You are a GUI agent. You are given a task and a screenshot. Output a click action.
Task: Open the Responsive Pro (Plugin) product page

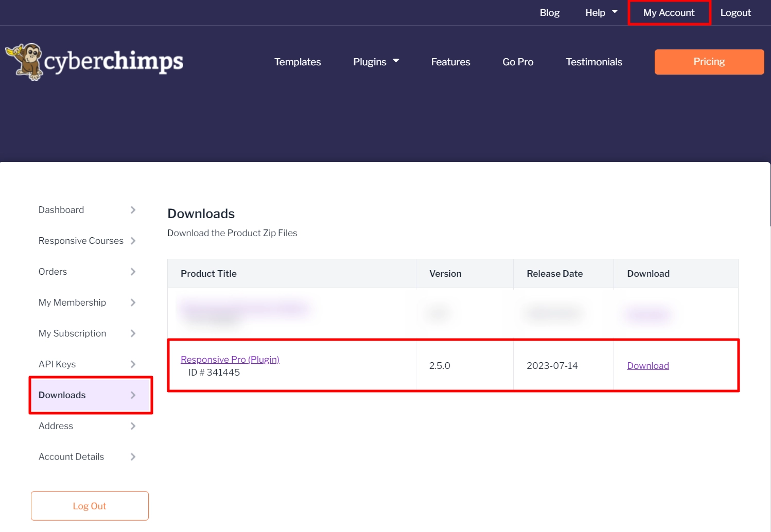[230, 359]
